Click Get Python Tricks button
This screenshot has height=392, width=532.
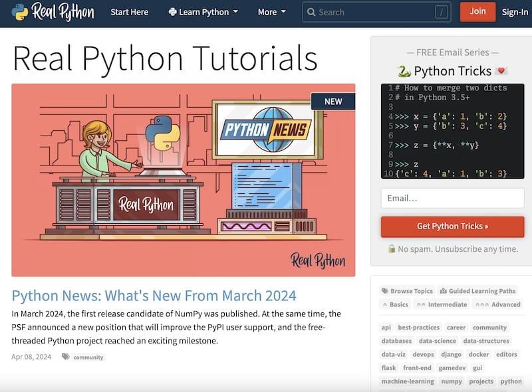click(x=452, y=227)
